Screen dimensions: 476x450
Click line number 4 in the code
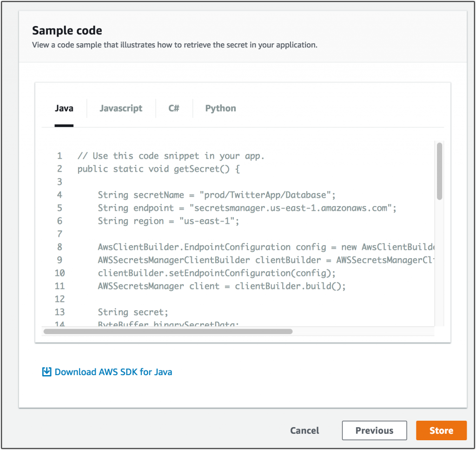click(x=59, y=195)
